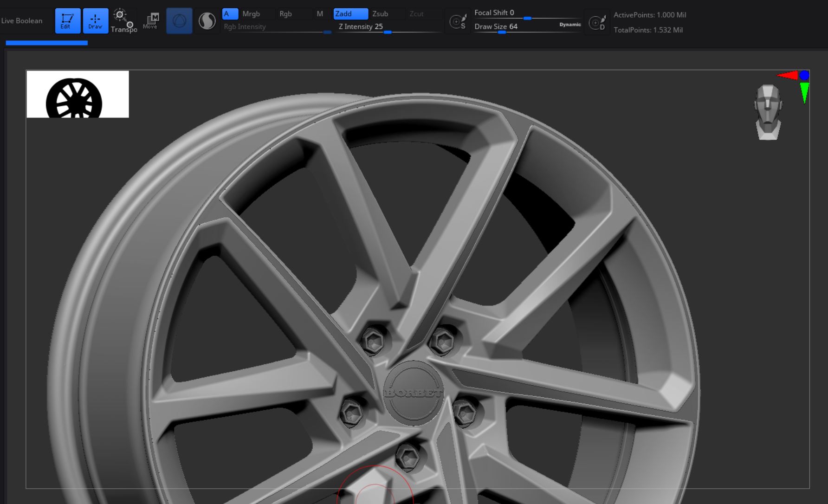Activate Edit mode button

[x=68, y=21]
